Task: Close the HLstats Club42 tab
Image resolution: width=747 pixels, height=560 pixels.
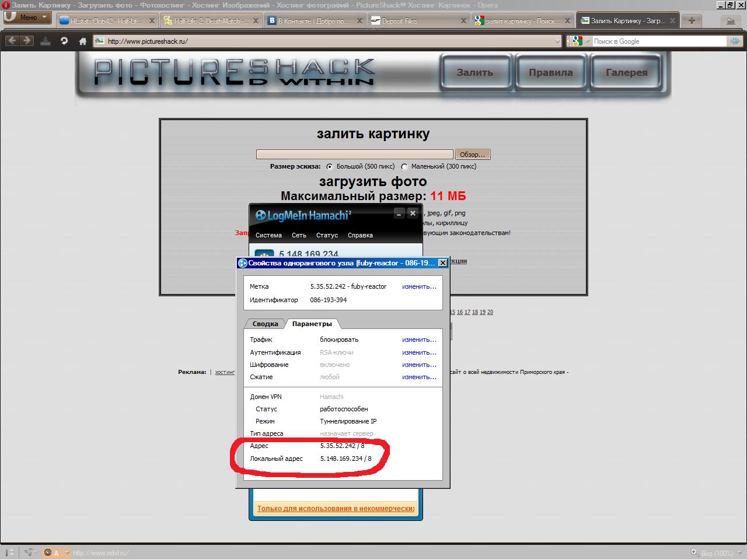Action: tap(152, 20)
